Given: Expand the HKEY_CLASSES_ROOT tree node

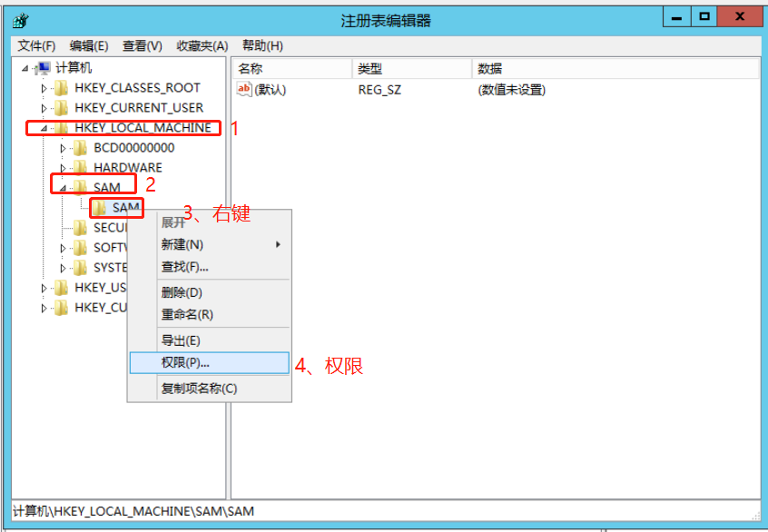Looking at the screenshot, I should (44, 88).
